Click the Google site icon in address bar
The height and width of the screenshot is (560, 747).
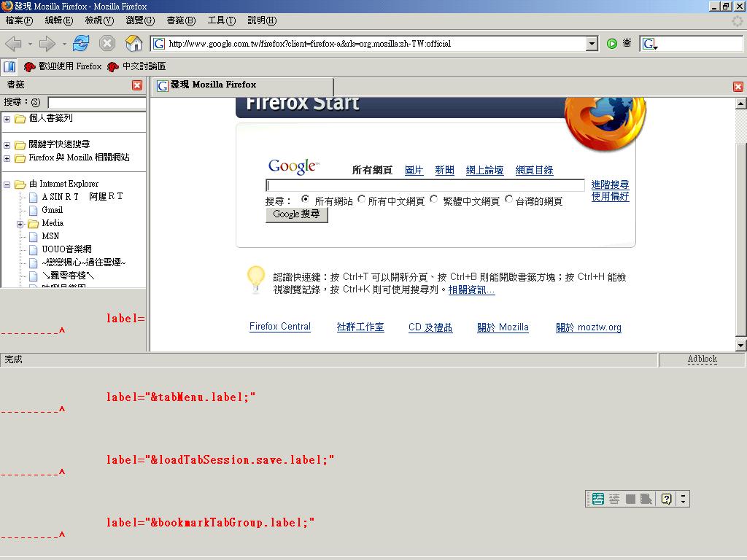tap(159, 44)
